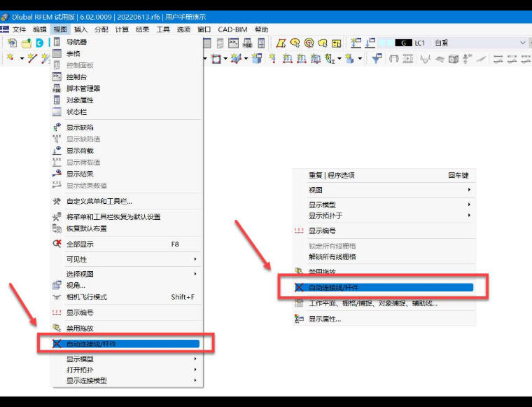Click the film strip animation icon
The width and height of the screenshot is (532, 407).
407,59
